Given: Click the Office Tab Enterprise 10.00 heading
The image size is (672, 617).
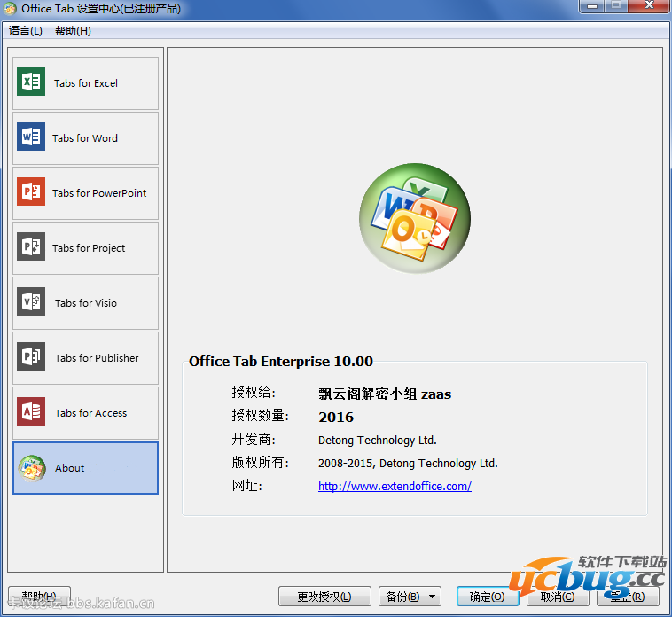Looking at the screenshot, I should coord(281,361).
